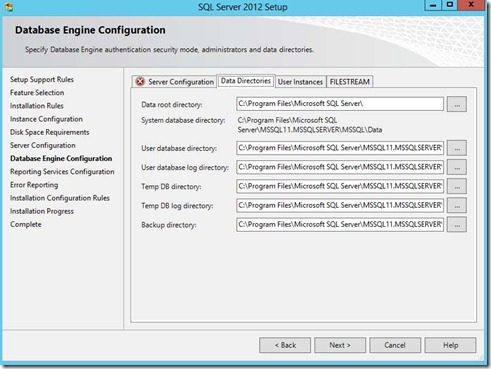The image size is (491, 369).
Task: Switch to the Server Configuration tab
Action: click(174, 82)
